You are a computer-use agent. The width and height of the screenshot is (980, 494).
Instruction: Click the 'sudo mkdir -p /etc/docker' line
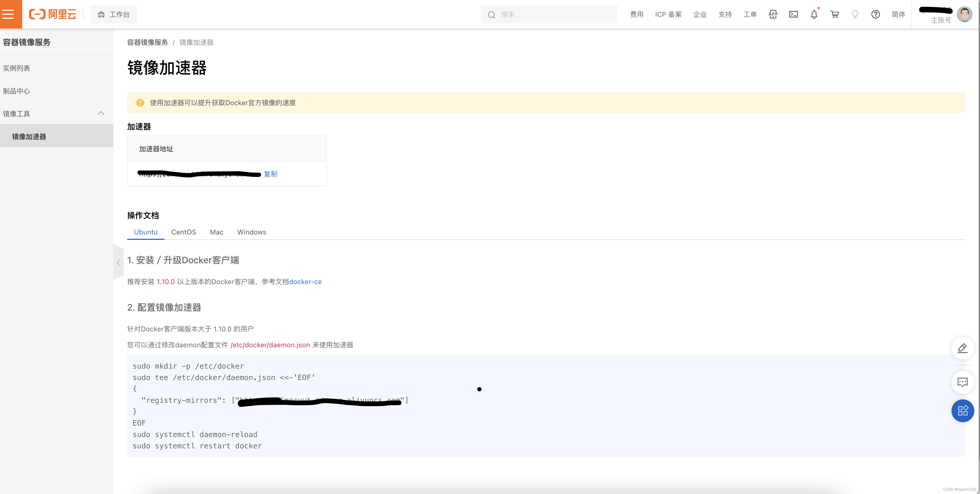188,366
